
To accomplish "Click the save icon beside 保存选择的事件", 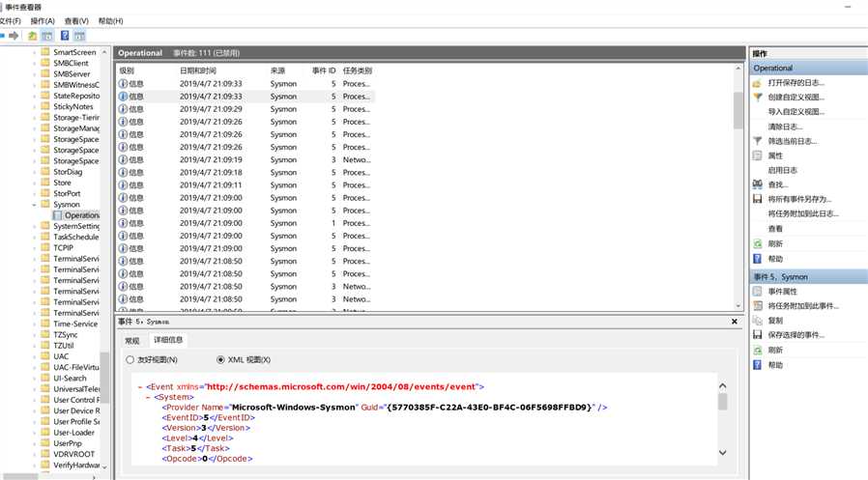I will click(757, 334).
